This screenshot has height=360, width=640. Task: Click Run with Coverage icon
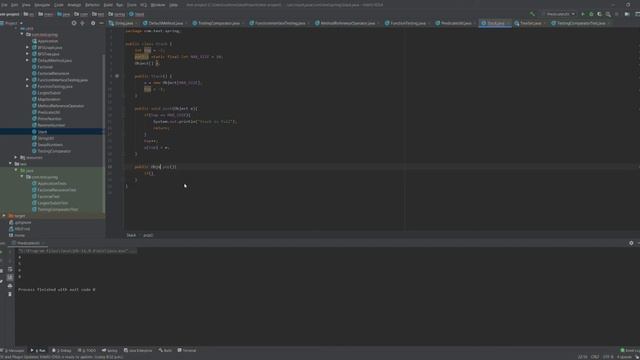click(600, 14)
